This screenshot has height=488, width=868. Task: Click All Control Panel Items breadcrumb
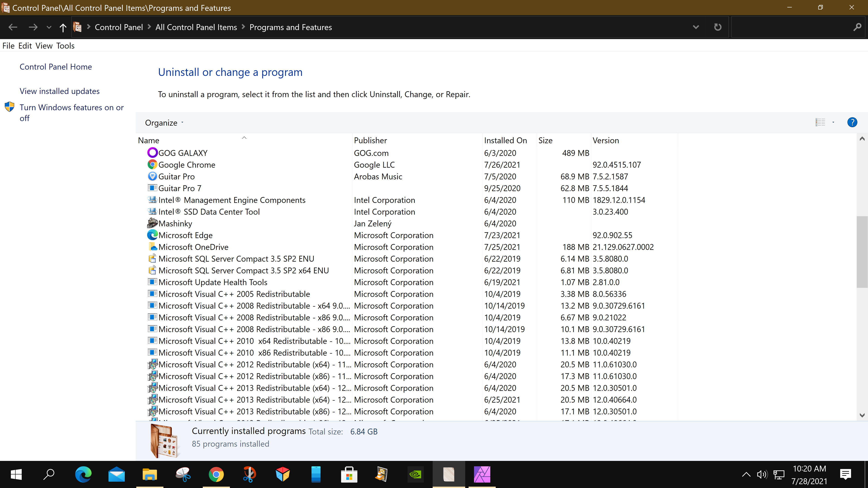point(196,27)
